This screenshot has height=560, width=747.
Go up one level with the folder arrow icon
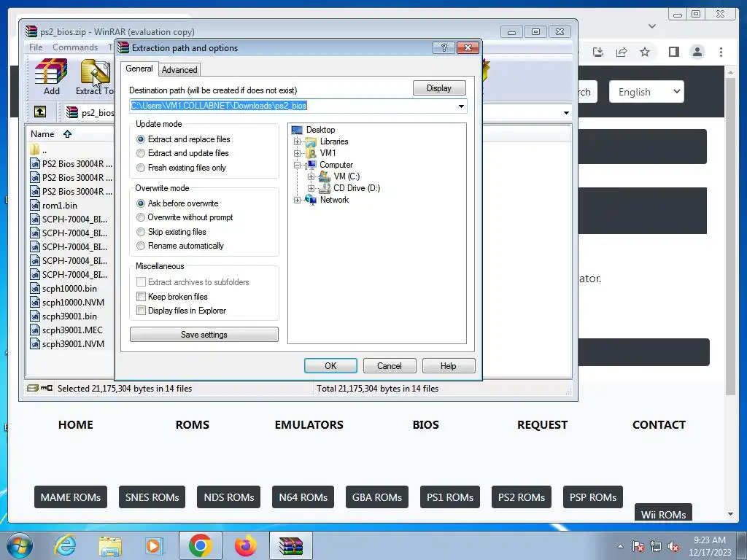coord(40,112)
